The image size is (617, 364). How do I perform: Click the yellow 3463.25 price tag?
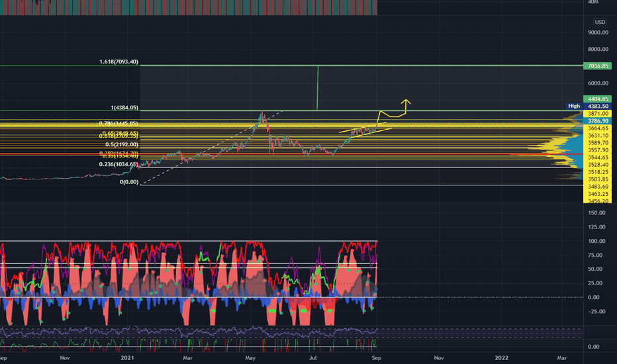[597, 194]
